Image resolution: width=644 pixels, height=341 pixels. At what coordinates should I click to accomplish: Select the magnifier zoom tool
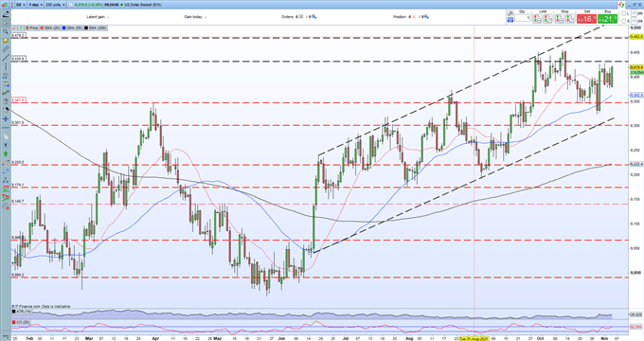coord(6,31)
